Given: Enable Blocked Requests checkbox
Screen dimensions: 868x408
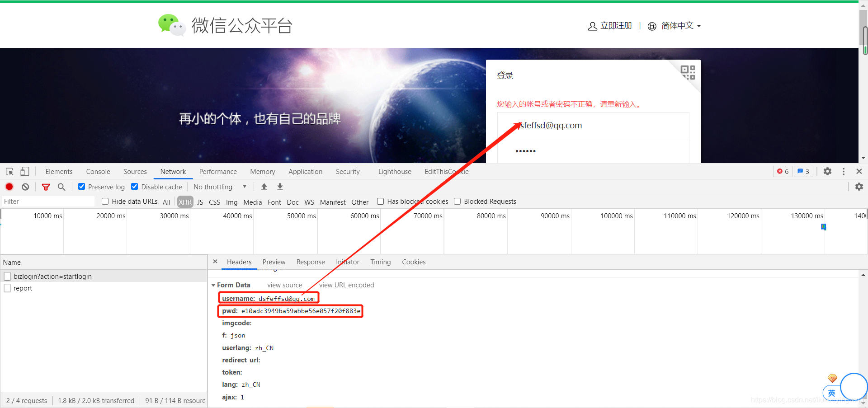Looking at the screenshot, I should (x=458, y=202).
